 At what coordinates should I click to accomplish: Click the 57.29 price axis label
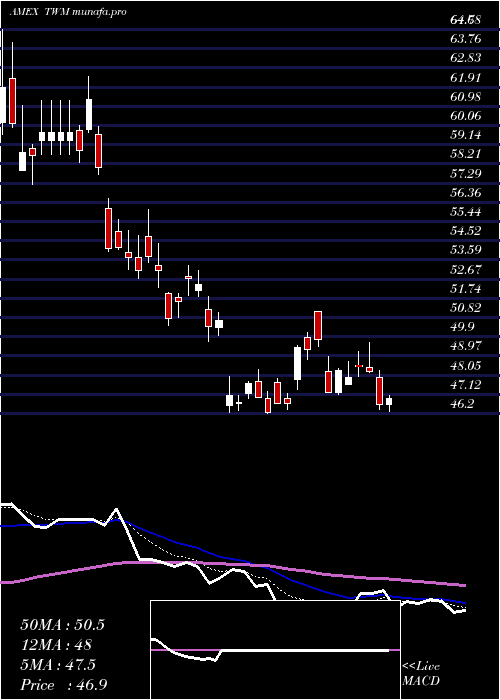click(x=466, y=174)
